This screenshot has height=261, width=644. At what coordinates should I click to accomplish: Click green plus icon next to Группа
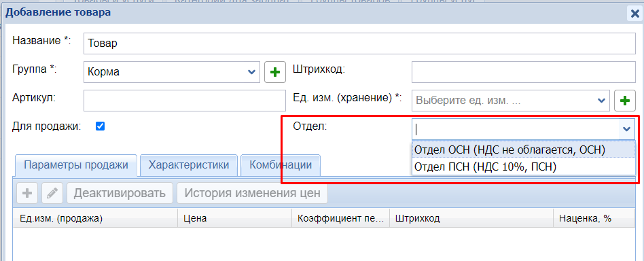coord(274,72)
